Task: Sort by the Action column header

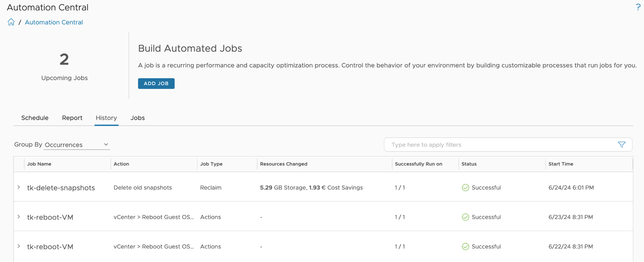Action: [x=121, y=164]
